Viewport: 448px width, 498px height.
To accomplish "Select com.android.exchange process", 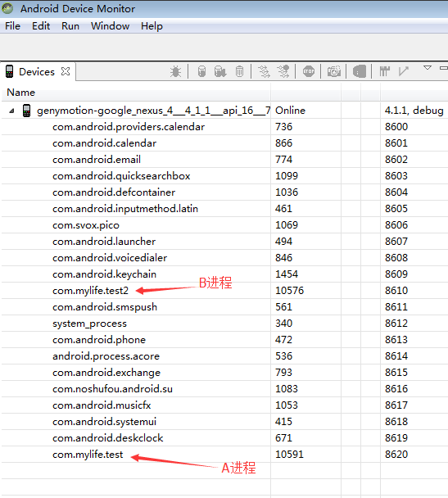I will coord(224,373).
